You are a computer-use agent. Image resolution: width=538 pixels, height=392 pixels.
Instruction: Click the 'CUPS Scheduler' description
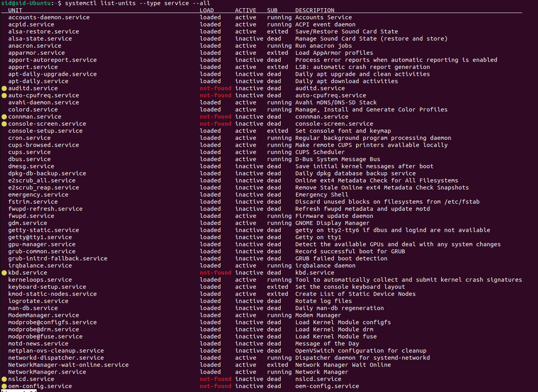click(320, 152)
